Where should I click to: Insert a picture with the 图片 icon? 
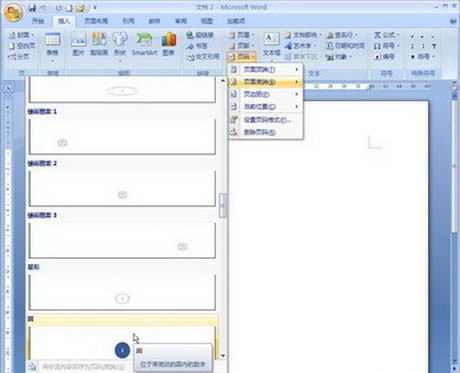click(79, 44)
